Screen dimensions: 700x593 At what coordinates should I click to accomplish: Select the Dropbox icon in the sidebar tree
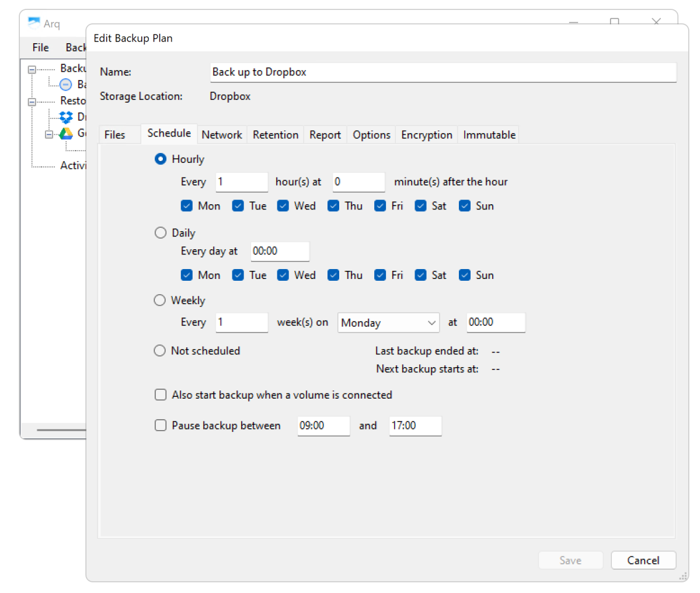66,117
